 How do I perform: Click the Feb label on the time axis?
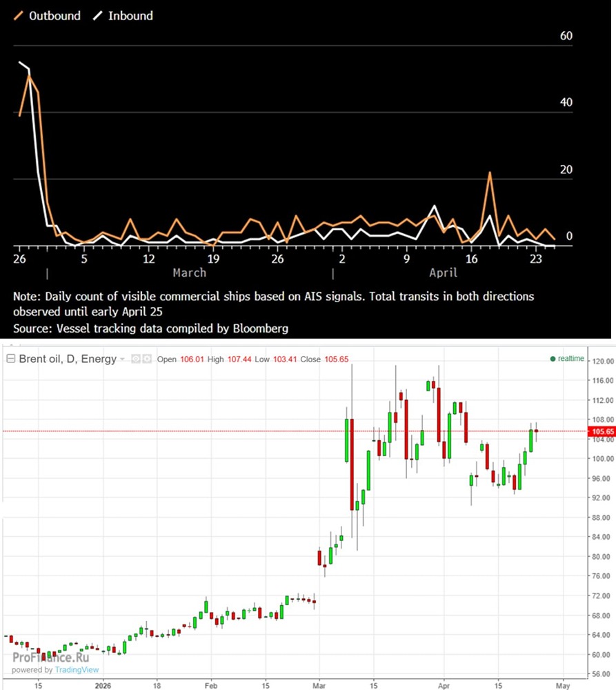pyautogui.click(x=211, y=686)
